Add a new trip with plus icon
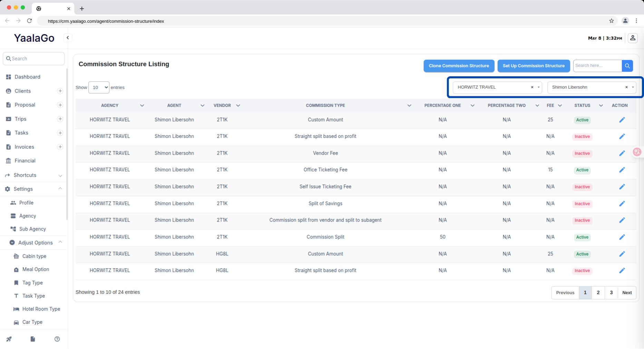This screenshot has height=349, width=644. pyautogui.click(x=60, y=119)
